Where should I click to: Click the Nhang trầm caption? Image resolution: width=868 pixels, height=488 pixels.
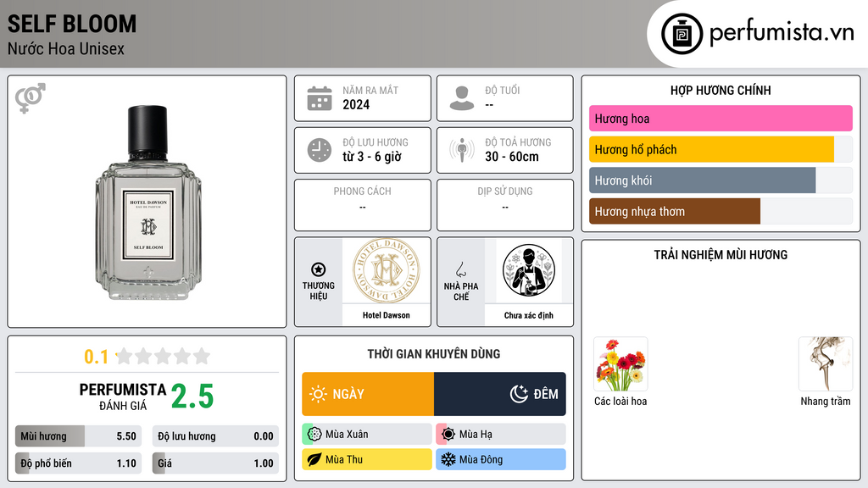click(826, 401)
